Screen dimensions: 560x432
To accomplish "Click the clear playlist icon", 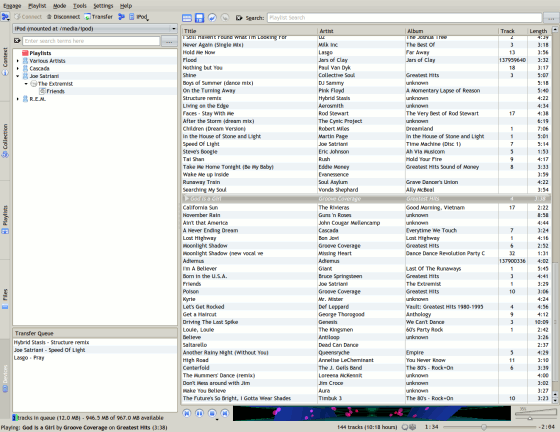I will coord(187,18).
